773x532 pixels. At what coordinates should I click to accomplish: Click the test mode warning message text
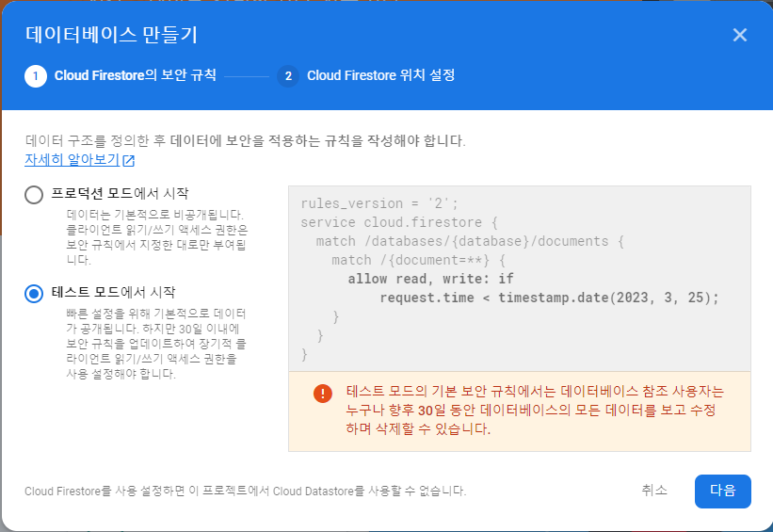(535, 411)
